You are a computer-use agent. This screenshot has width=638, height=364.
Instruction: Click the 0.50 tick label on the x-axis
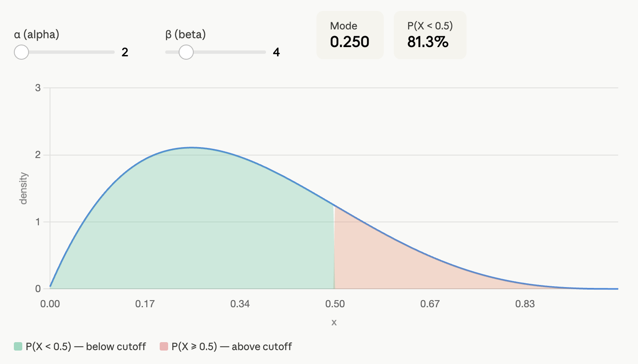pyautogui.click(x=335, y=304)
